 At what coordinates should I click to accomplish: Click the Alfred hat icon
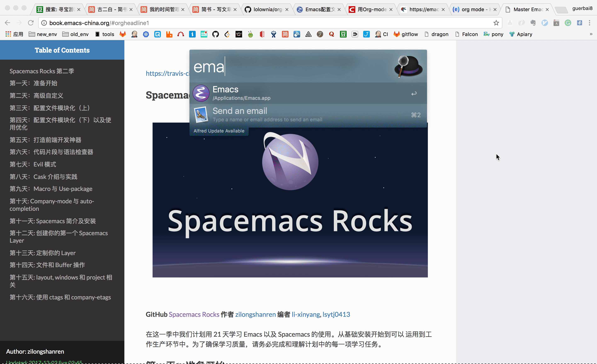[408, 66]
